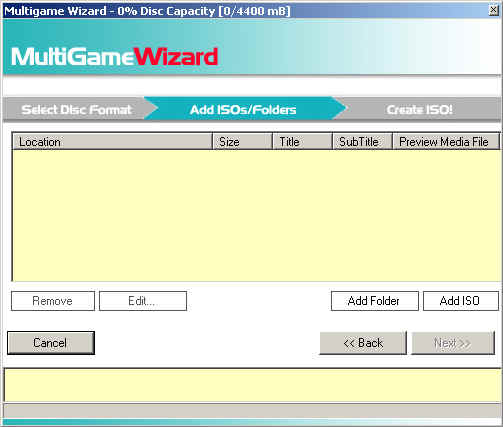The width and height of the screenshot is (503, 427).
Task: Click the gray progress bar at bottom
Action: [252, 411]
